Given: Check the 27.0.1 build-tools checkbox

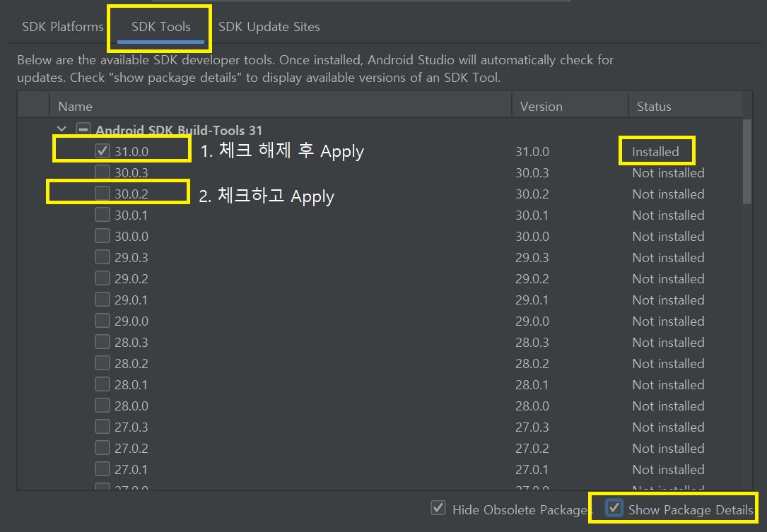Looking at the screenshot, I should click(x=103, y=468).
